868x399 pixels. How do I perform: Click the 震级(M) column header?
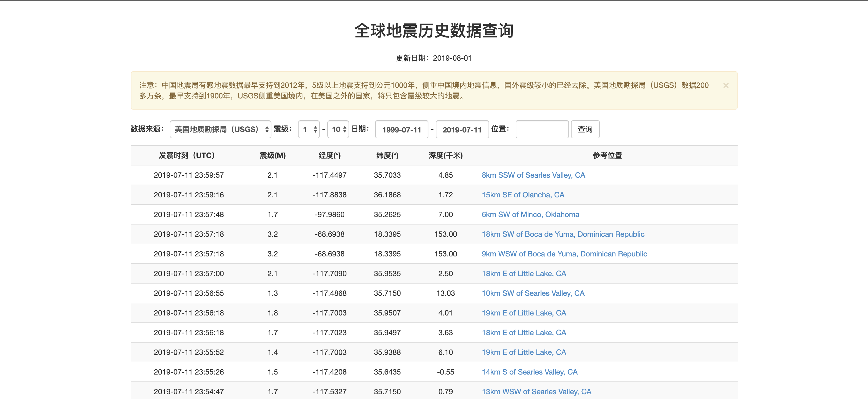[x=272, y=155]
